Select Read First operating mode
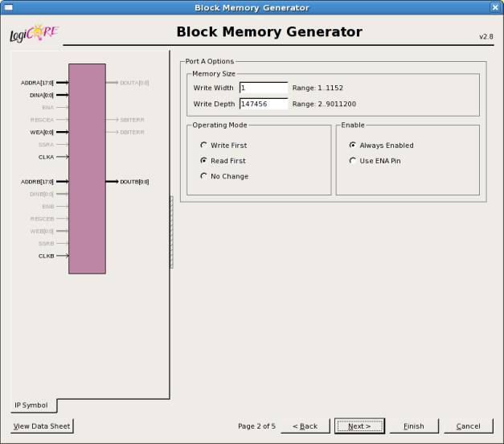 coord(204,161)
